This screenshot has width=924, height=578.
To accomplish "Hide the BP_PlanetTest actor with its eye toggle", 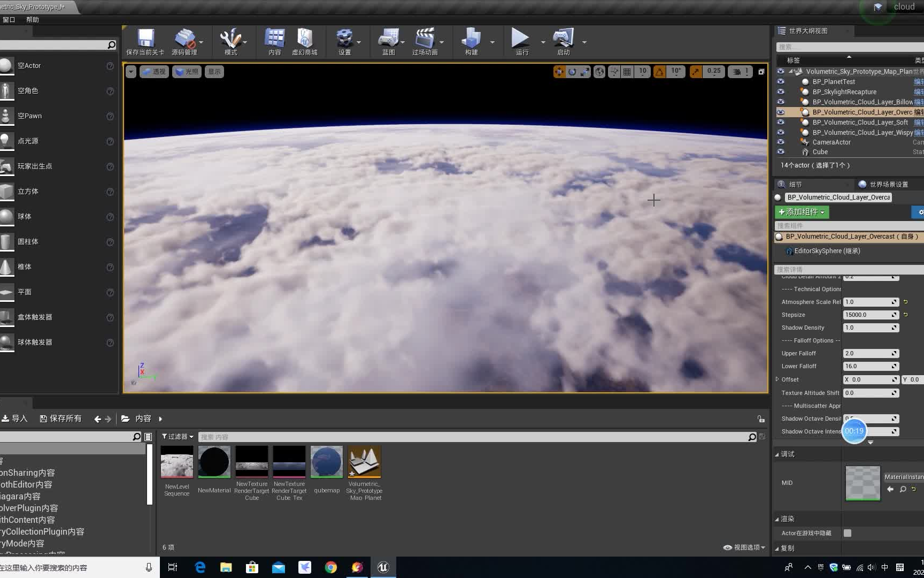I will tap(781, 81).
